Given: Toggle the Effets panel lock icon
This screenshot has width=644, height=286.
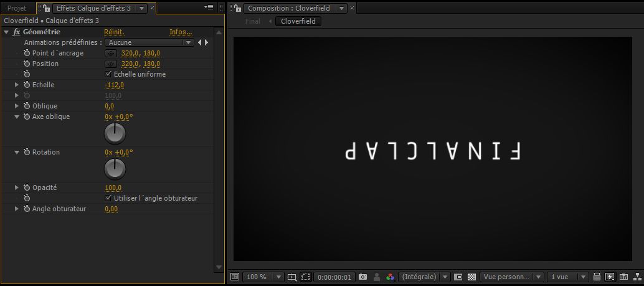Looking at the screenshot, I should point(47,8).
